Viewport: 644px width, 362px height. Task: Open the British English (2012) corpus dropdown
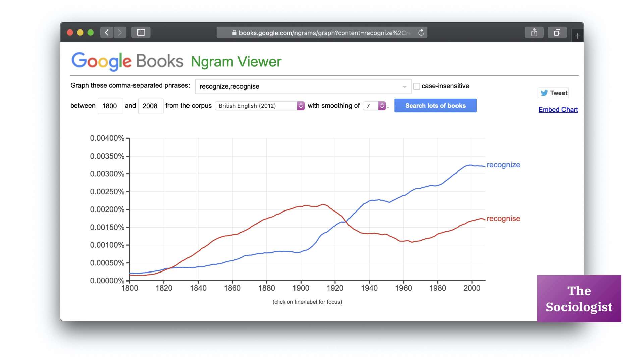click(x=260, y=106)
